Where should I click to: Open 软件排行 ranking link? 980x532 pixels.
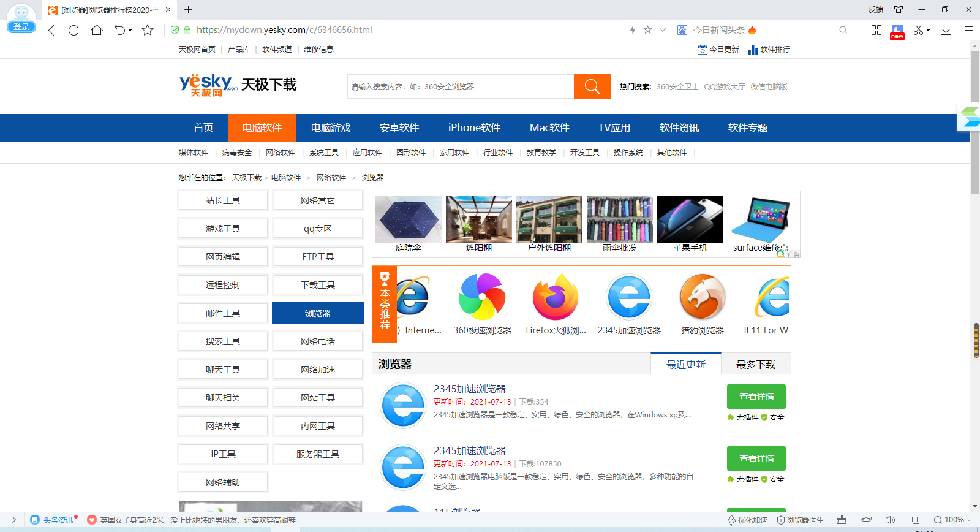pos(769,50)
